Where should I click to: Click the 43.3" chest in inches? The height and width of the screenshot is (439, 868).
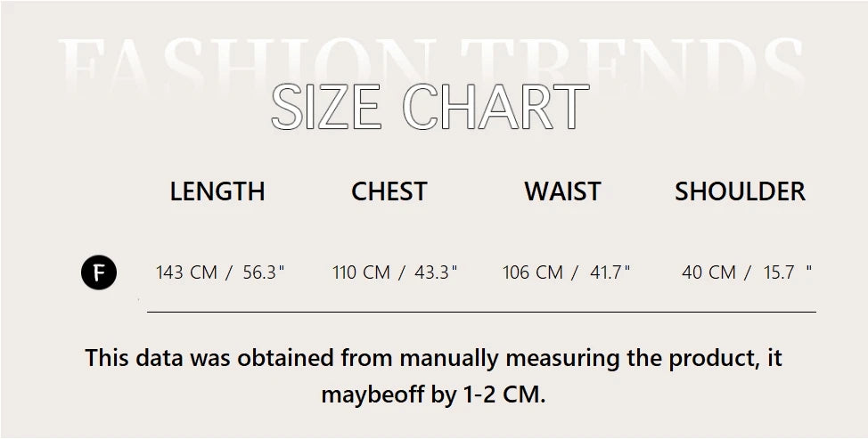coord(437,272)
